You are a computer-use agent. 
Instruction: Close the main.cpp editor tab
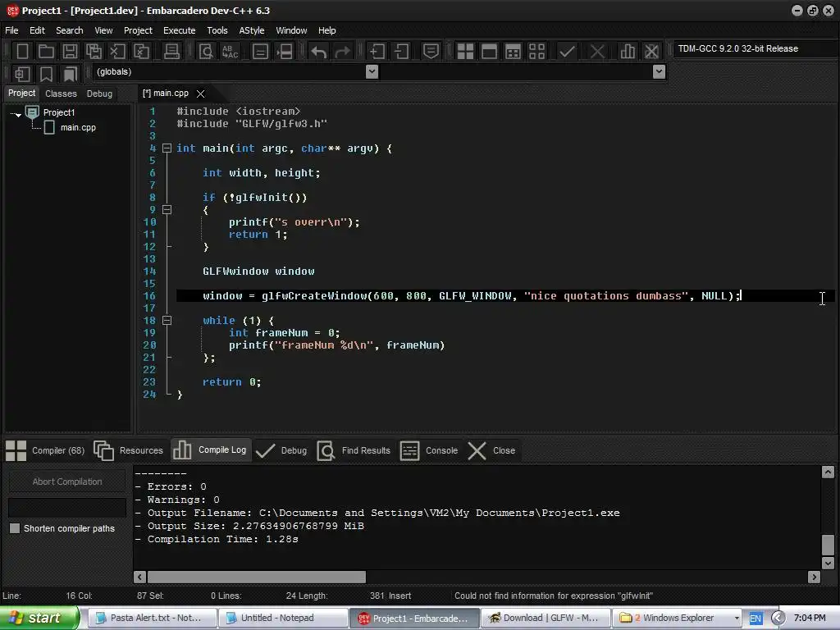pyautogui.click(x=200, y=94)
